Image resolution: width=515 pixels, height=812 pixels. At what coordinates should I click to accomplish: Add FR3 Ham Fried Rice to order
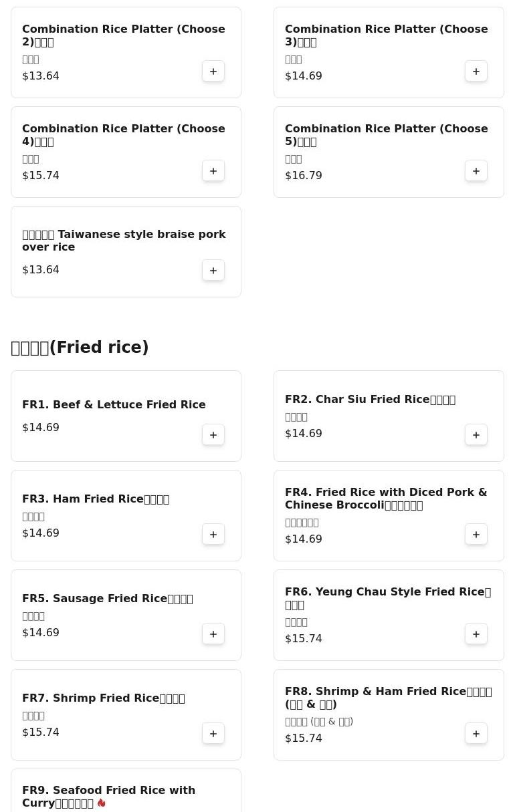[213, 535]
